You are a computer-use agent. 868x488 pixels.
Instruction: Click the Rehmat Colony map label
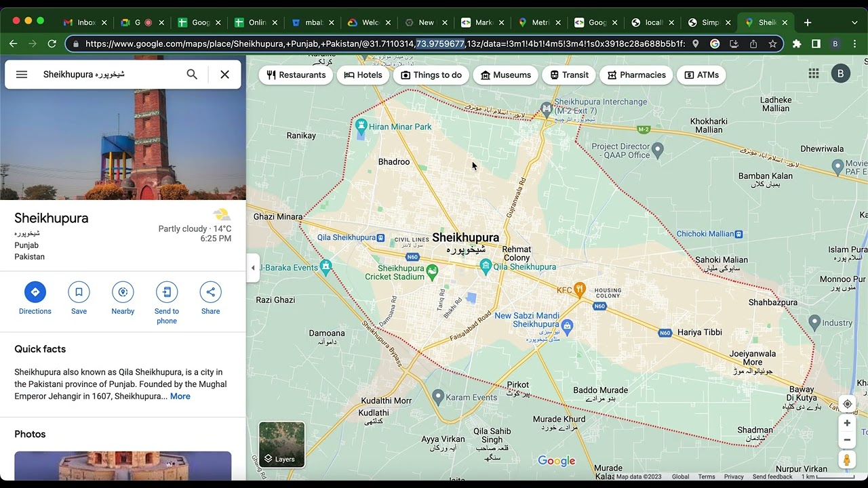[517, 253]
